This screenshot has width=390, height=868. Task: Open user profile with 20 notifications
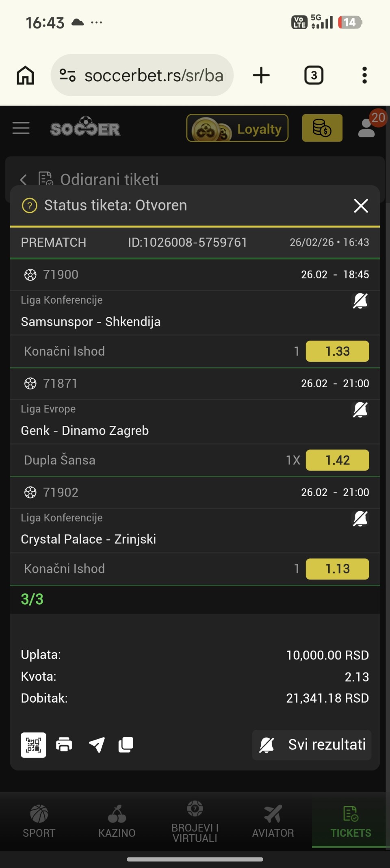tap(367, 128)
